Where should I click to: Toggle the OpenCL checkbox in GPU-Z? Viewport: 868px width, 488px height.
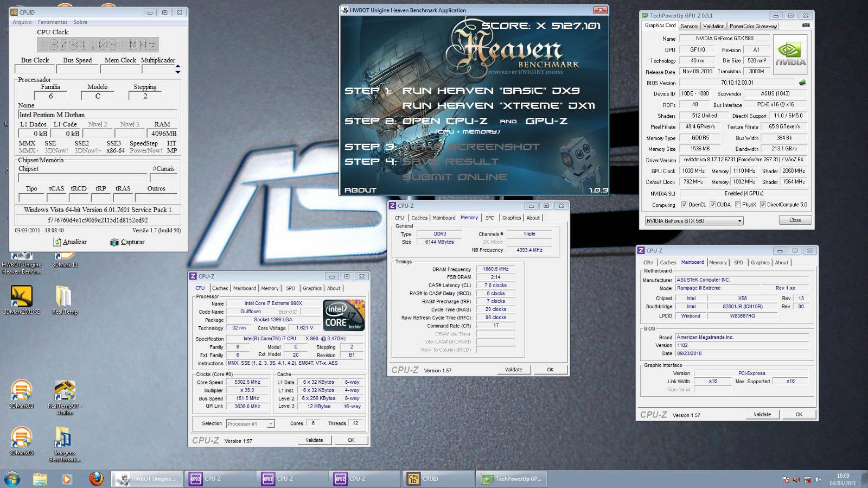pyautogui.click(x=684, y=205)
